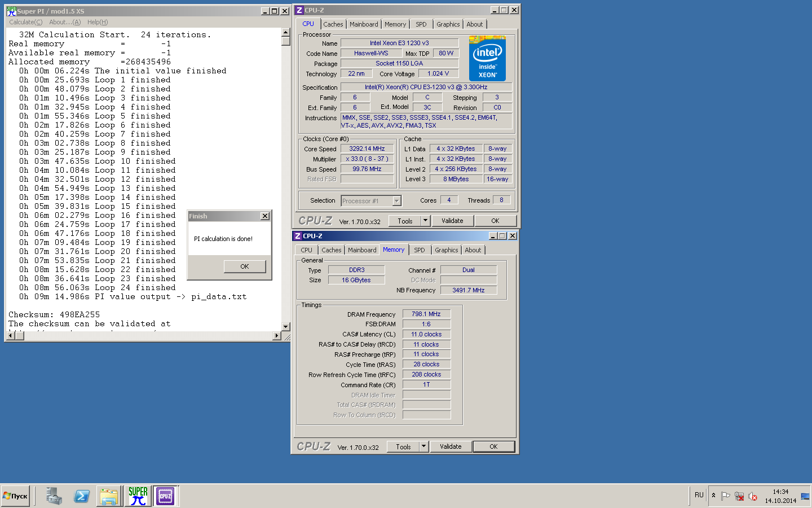Launch Server Manager from taskbar
Screen dimensions: 812x508
[x=54, y=496]
